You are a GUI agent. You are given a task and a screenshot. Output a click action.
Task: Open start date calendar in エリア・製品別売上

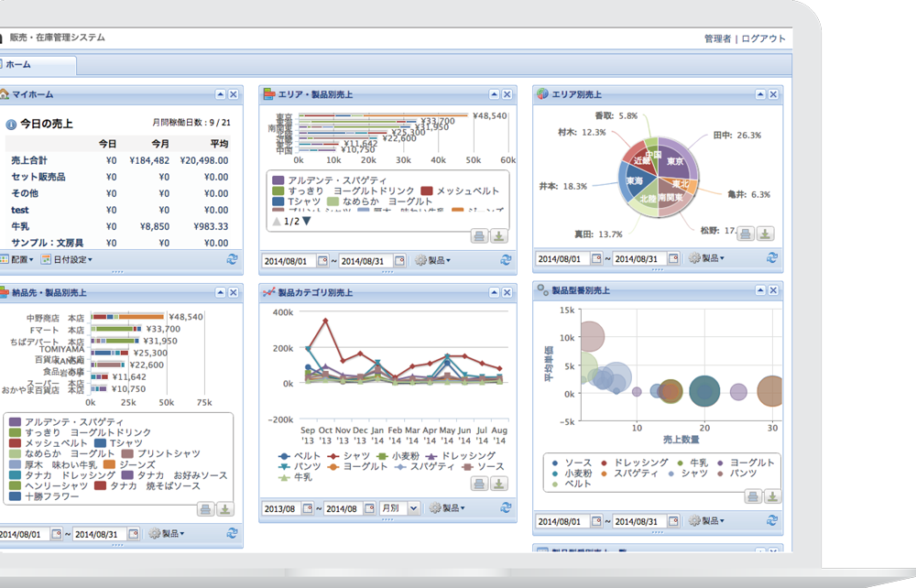[x=322, y=261]
